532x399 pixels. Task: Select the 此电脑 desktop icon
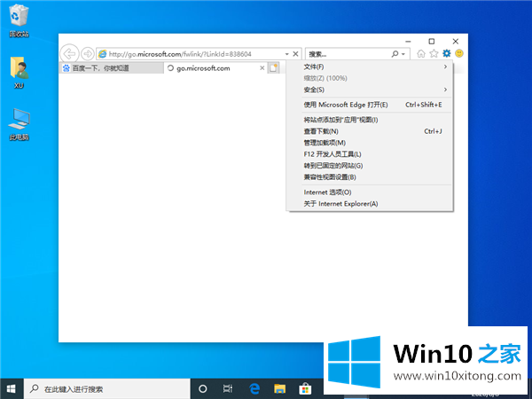(x=19, y=124)
